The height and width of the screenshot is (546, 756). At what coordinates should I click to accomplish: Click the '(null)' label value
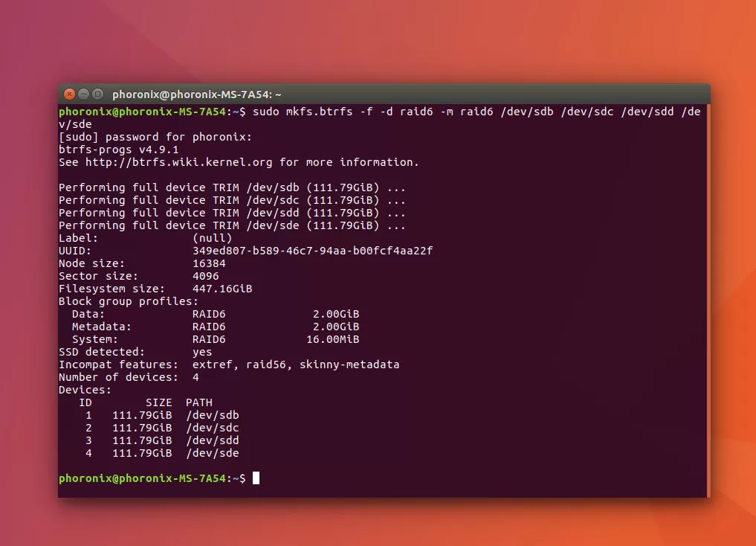click(212, 238)
